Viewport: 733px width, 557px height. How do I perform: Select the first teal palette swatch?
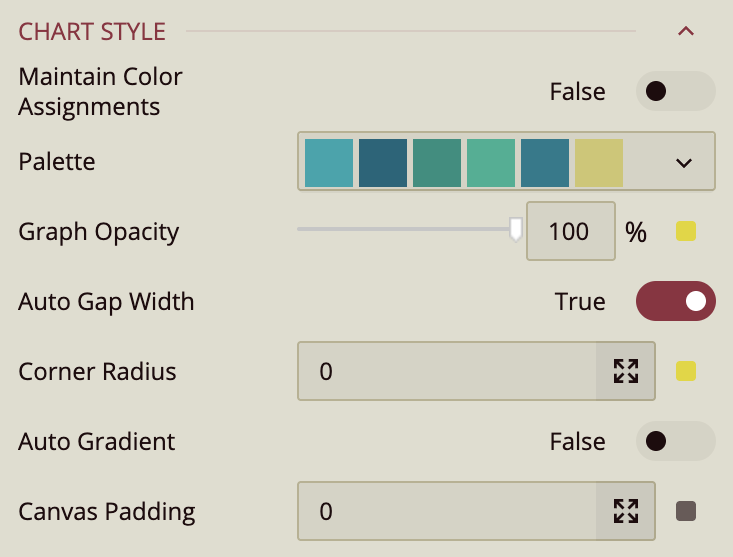329,162
